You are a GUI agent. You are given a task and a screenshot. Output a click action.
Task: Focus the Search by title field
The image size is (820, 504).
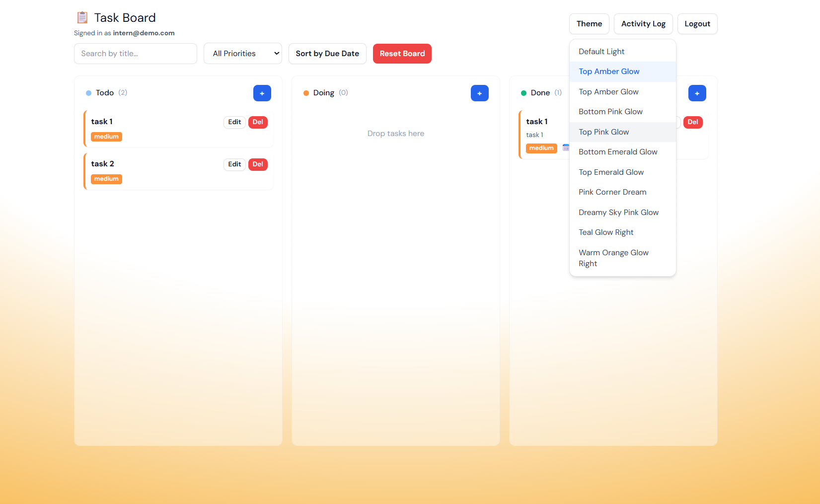pos(136,54)
